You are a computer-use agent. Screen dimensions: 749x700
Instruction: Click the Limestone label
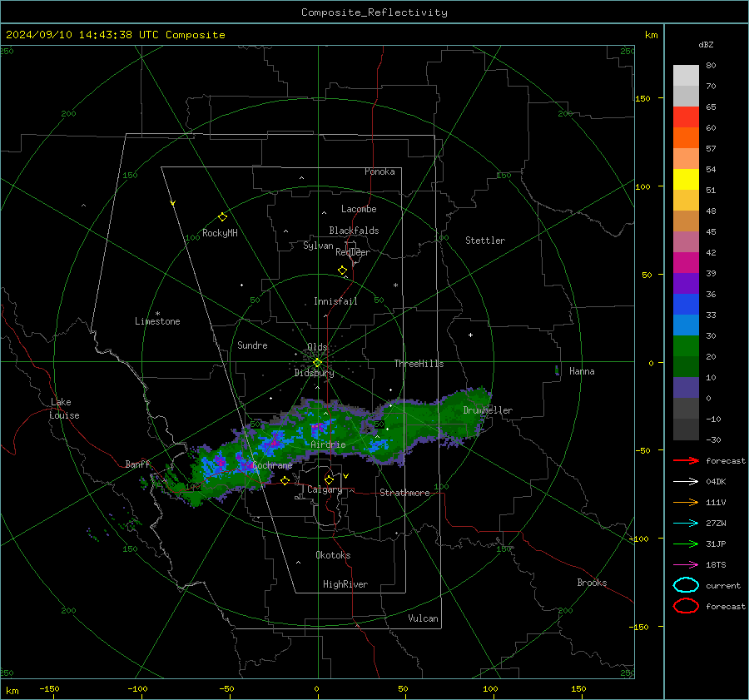point(157,321)
